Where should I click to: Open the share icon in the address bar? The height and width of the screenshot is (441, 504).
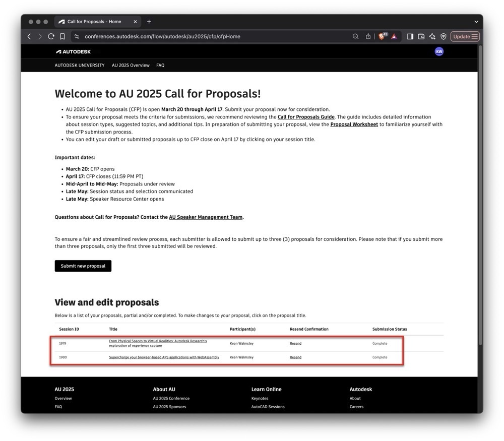[x=368, y=36]
